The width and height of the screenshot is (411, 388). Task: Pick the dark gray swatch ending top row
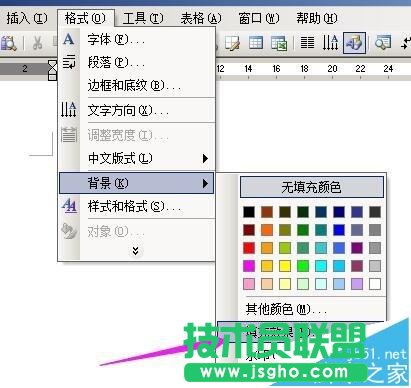point(375,212)
